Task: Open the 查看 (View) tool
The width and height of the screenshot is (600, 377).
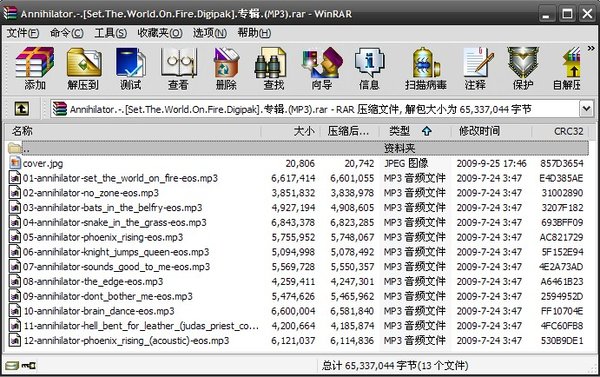Action: (x=178, y=68)
